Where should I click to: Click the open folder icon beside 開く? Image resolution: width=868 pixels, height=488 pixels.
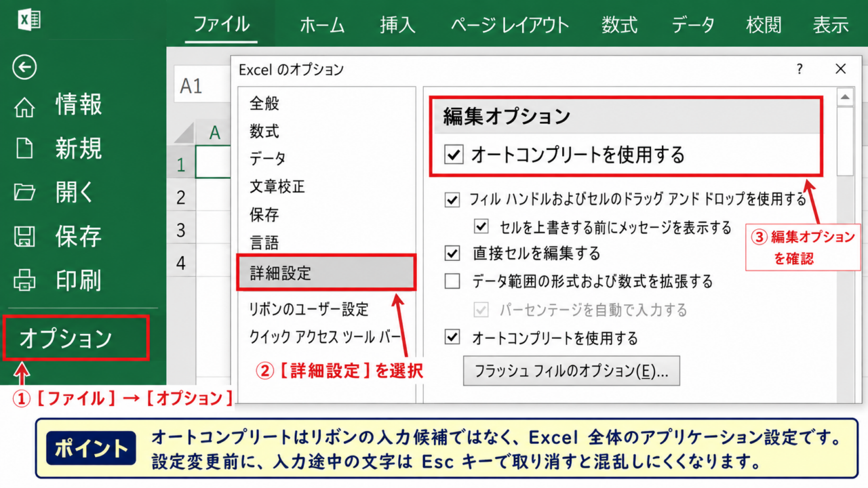(x=24, y=192)
